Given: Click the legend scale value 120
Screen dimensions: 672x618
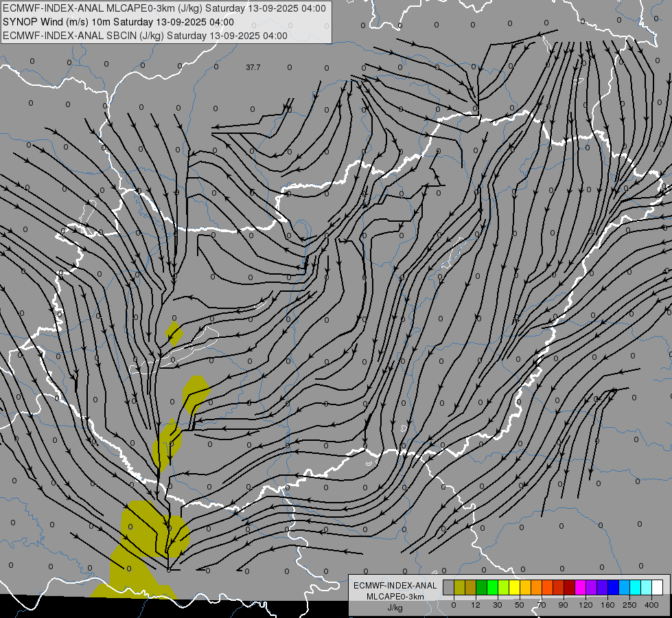Looking at the screenshot, I should 586,605.
